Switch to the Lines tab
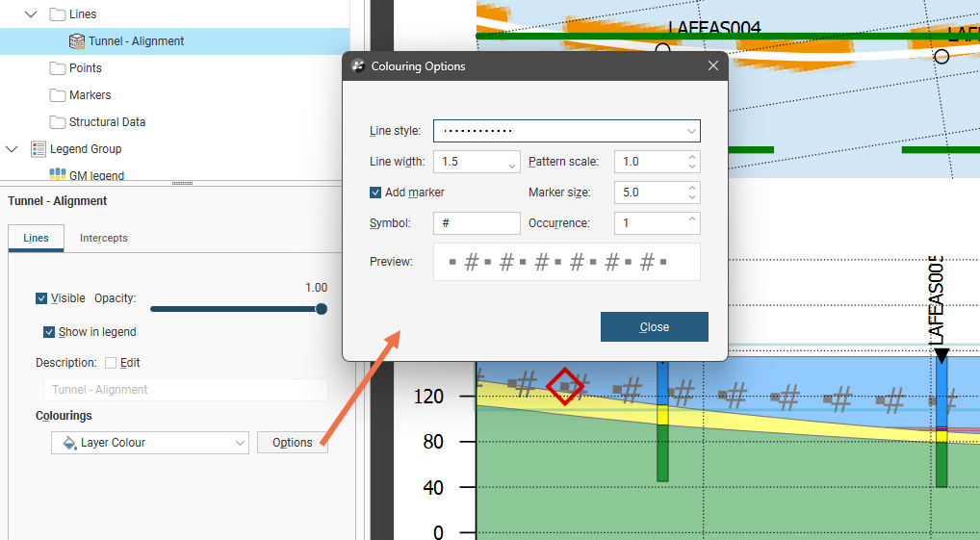The width and height of the screenshot is (980, 540). [x=36, y=238]
